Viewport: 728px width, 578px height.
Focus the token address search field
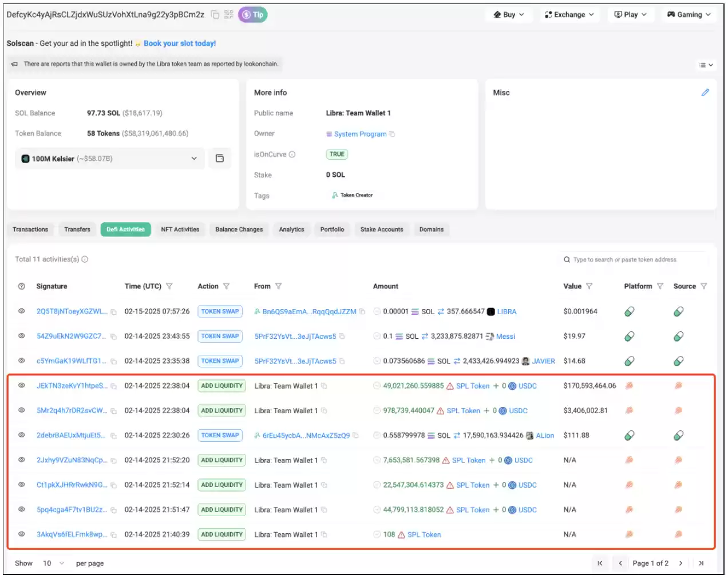[x=634, y=260]
